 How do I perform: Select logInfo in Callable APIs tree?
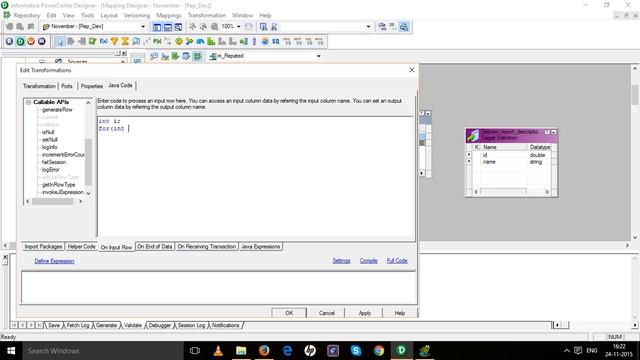(x=49, y=147)
